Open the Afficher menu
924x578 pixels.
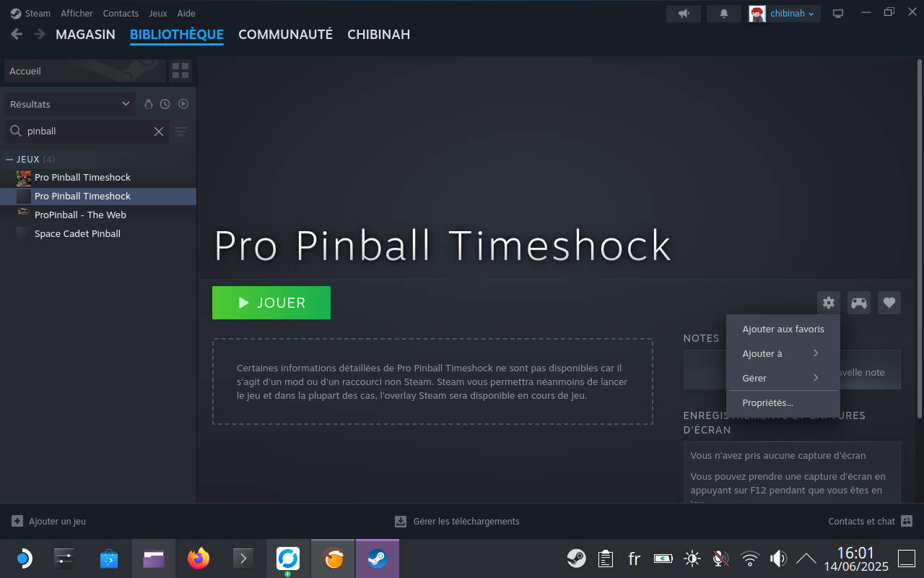point(77,13)
